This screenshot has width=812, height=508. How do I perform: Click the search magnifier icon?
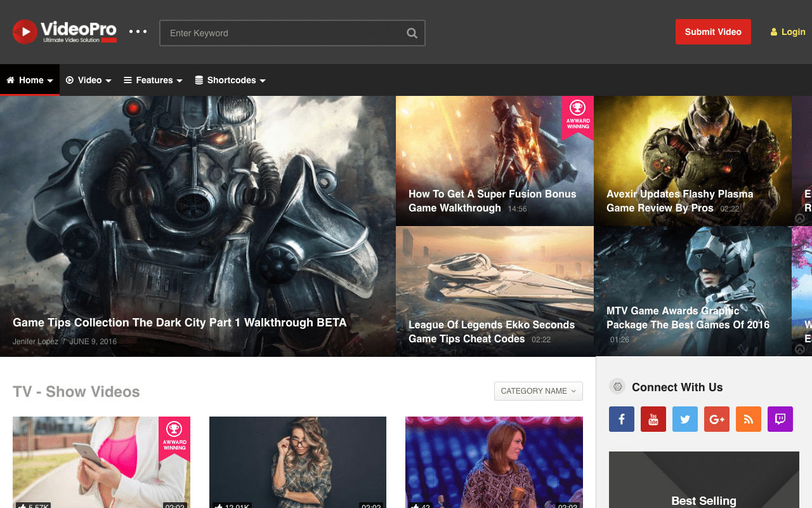tap(412, 33)
